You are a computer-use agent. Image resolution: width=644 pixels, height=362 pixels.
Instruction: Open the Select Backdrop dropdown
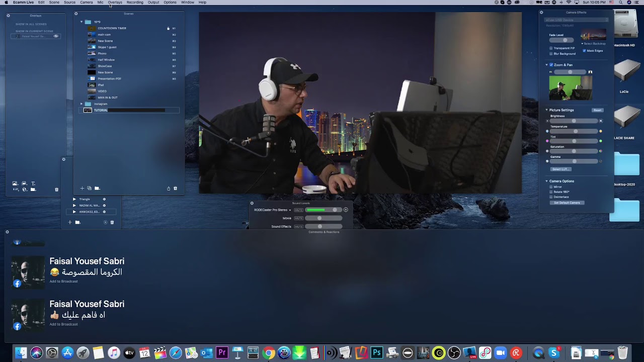[594, 44]
